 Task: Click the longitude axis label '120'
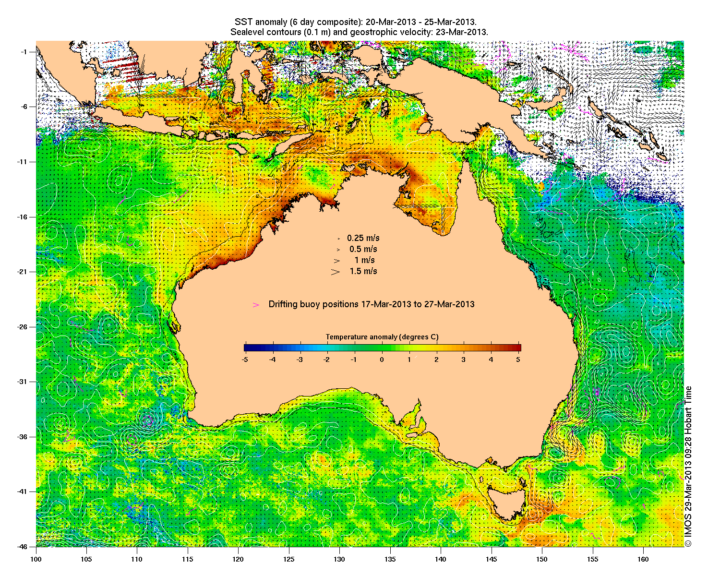pos(238,559)
